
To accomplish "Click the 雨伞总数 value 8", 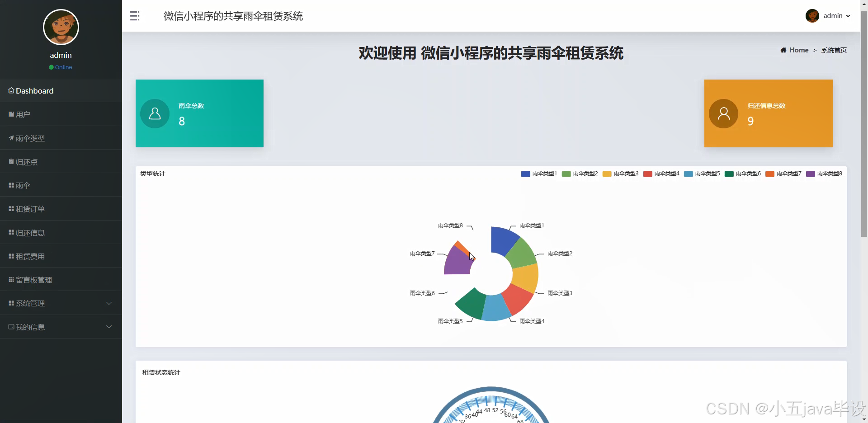I will pos(182,121).
